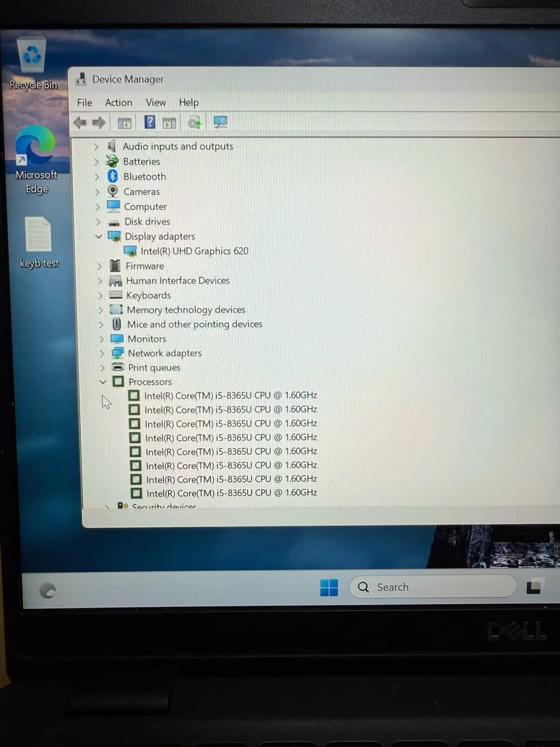
Task: Open the View menu
Action: point(156,103)
